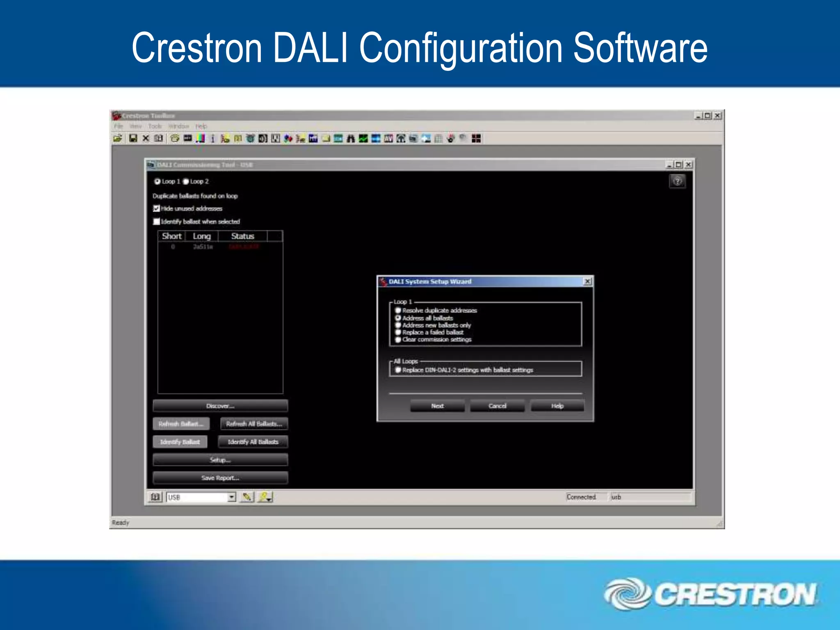Click the Connected status bar text
Screen dimensions: 840x630
pos(581,497)
